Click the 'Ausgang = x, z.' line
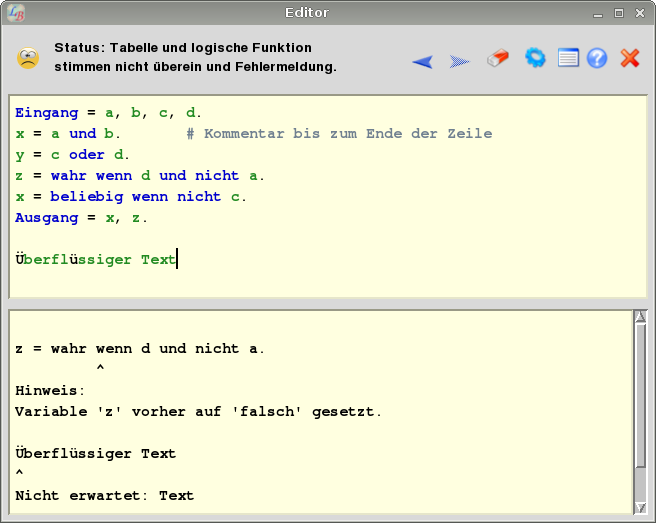This screenshot has width=656, height=523. coord(82,218)
